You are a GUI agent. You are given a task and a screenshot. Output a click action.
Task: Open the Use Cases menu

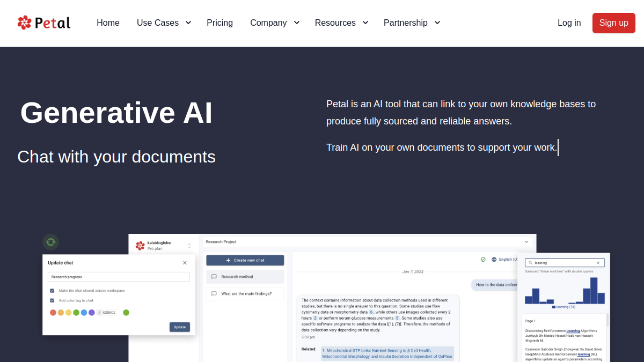tap(158, 23)
